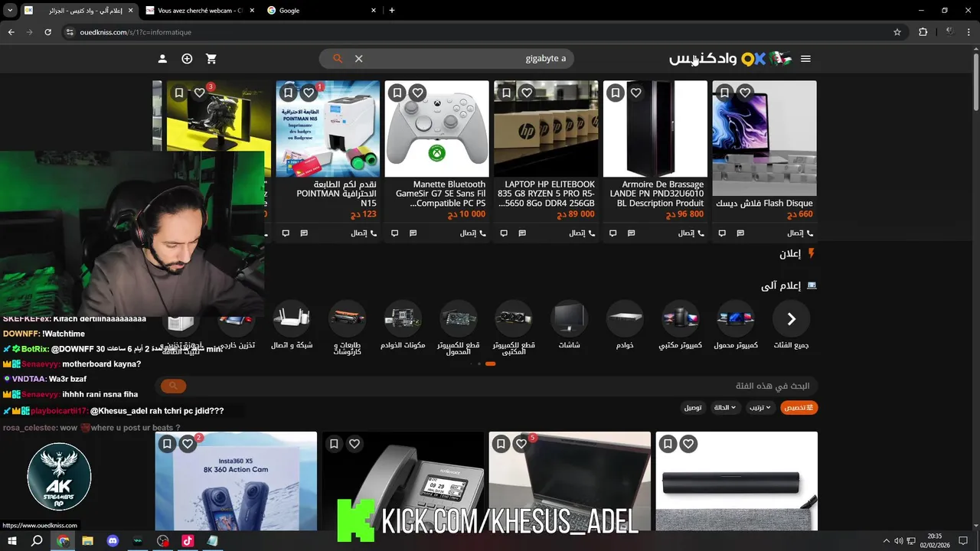Favorite the POINTMAN N15 printer listing

tap(309, 93)
